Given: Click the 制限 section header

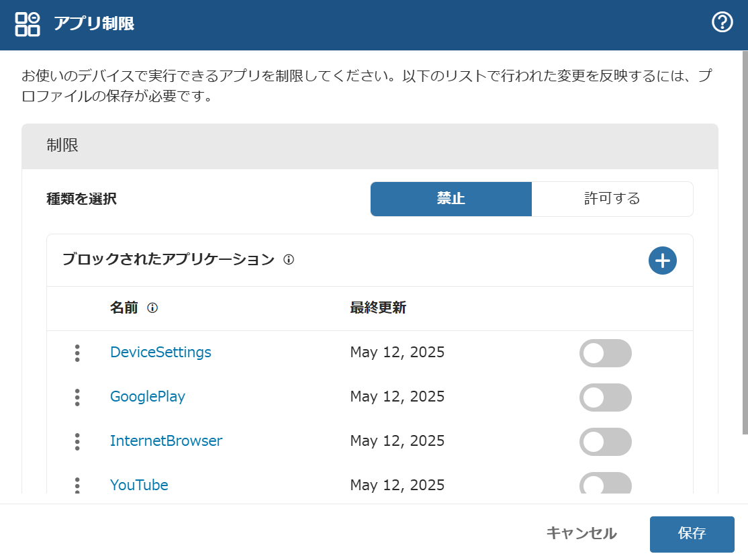Looking at the screenshot, I should click(x=370, y=146).
